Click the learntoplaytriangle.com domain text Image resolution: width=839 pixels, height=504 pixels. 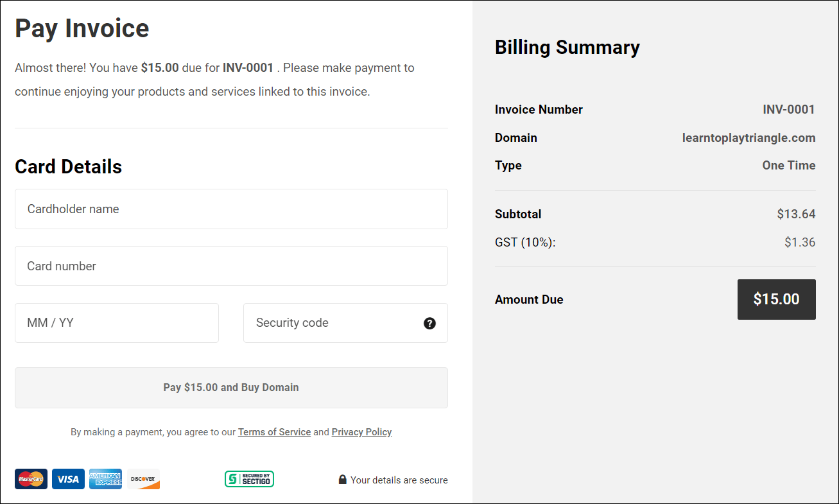coord(748,137)
